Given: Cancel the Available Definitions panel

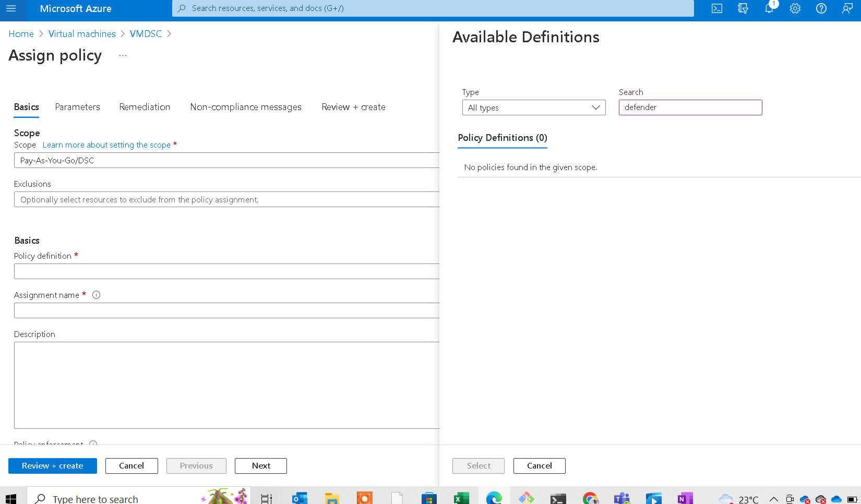Looking at the screenshot, I should point(540,466).
